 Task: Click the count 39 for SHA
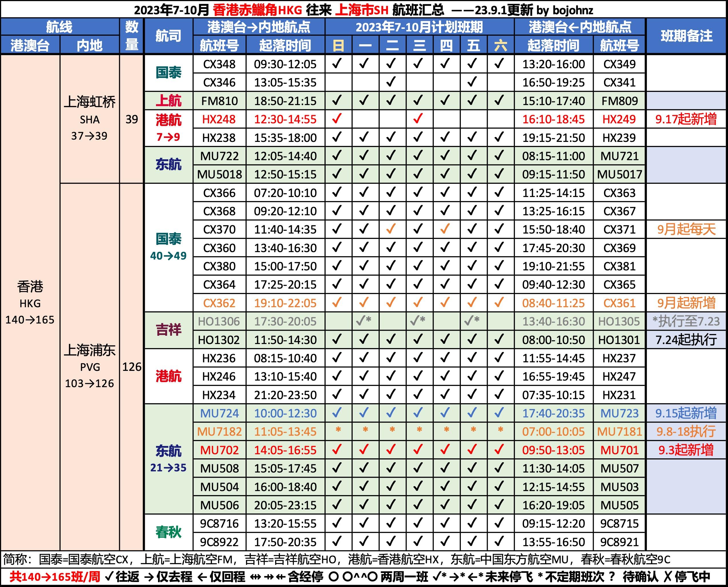click(x=132, y=119)
